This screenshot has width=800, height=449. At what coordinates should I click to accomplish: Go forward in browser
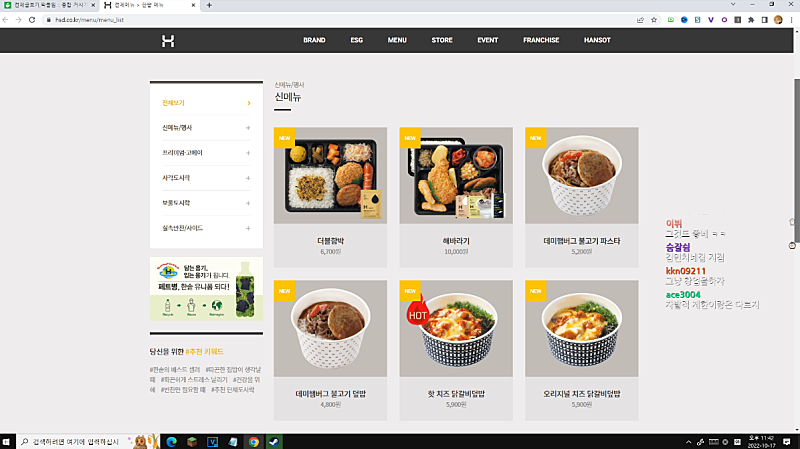point(18,20)
